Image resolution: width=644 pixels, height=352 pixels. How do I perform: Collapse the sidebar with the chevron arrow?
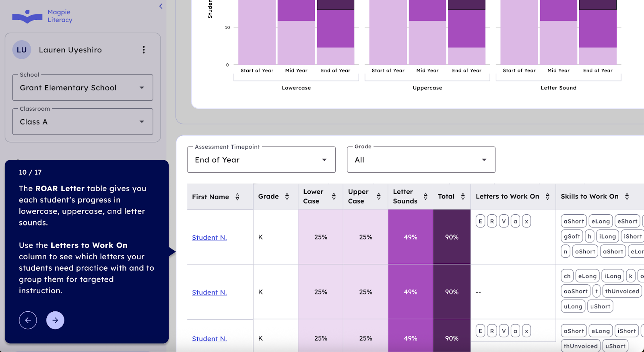point(161,6)
